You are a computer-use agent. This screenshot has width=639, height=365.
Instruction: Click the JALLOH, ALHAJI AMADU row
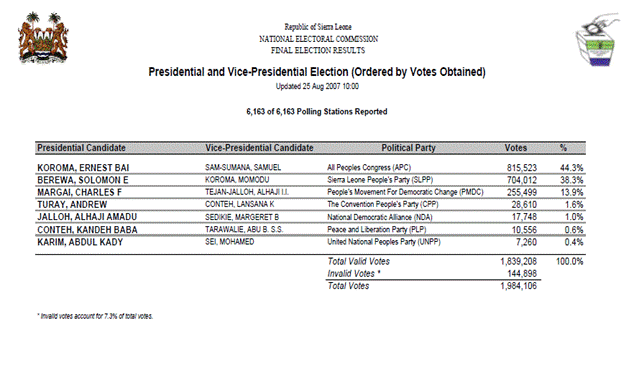click(x=310, y=217)
